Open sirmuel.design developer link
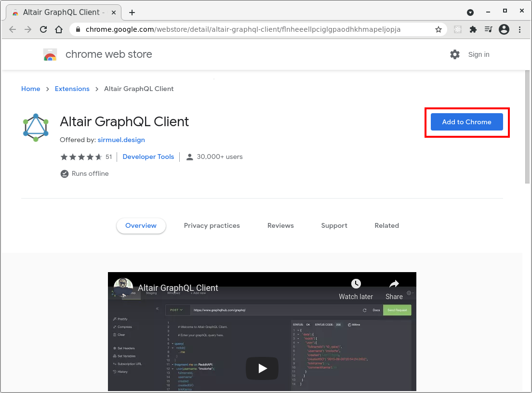Viewport: 532px width, 393px height. click(x=121, y=140)
